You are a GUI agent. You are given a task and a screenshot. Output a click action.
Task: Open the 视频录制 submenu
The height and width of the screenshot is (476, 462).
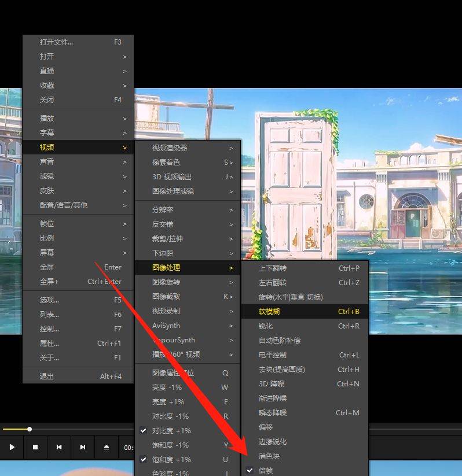coord(188,311)
